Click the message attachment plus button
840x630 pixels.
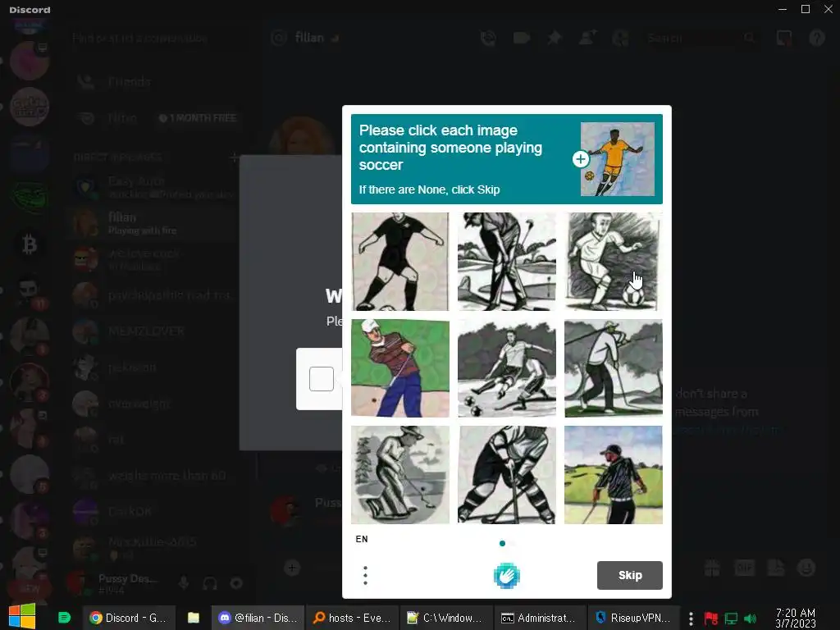coord(292,568)
